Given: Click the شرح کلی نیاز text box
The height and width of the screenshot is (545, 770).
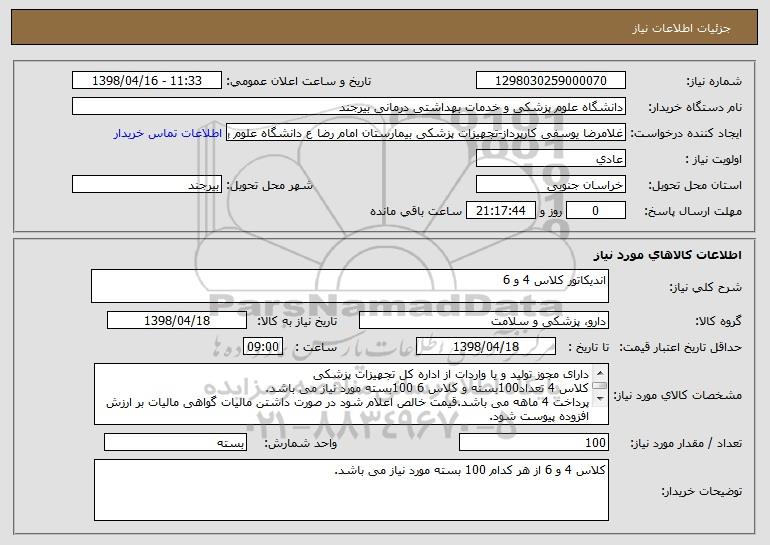Looking at the screenshot, I should point(350,286).
